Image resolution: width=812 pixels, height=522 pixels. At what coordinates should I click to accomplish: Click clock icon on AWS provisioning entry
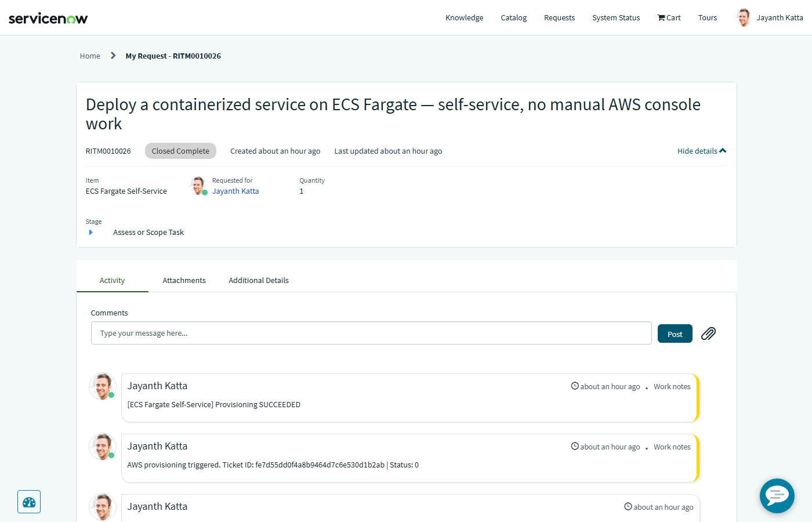coord(575,446)
